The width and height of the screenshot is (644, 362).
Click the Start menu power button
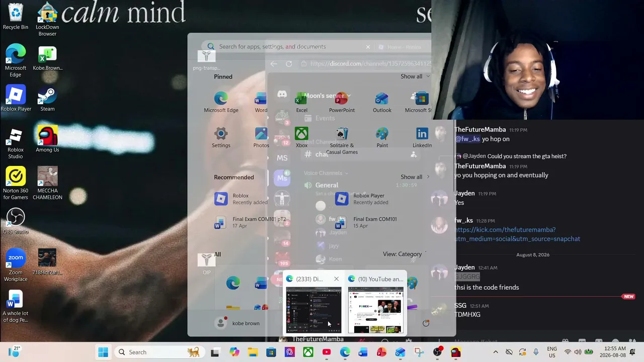pos(426,323)
